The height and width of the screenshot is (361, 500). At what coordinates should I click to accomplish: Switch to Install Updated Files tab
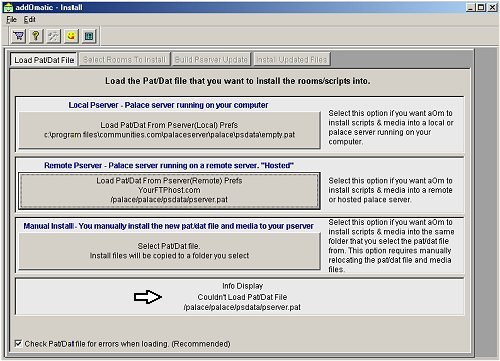pyautogui.click(x=292, y=59)
